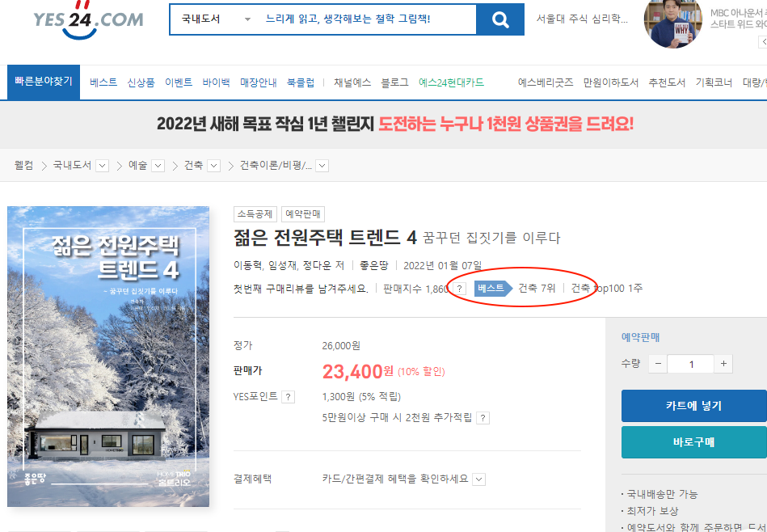Open the YES24.COM logo homepage
This screenshot has height=532, width=767.
tap(88, 20)
